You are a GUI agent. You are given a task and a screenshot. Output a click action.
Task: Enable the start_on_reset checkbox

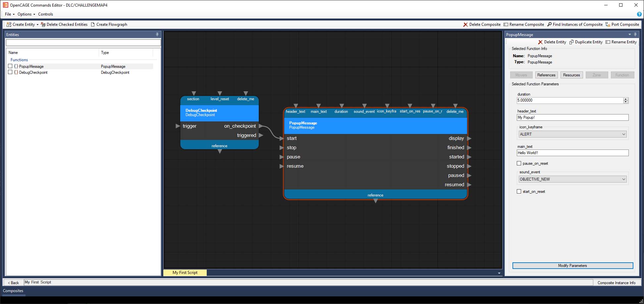519,192
